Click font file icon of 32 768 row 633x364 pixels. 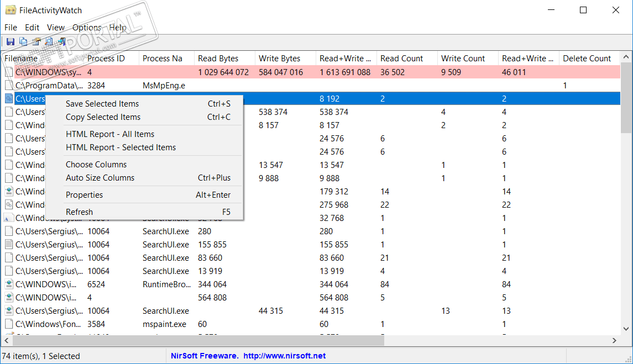coord(8,218)
